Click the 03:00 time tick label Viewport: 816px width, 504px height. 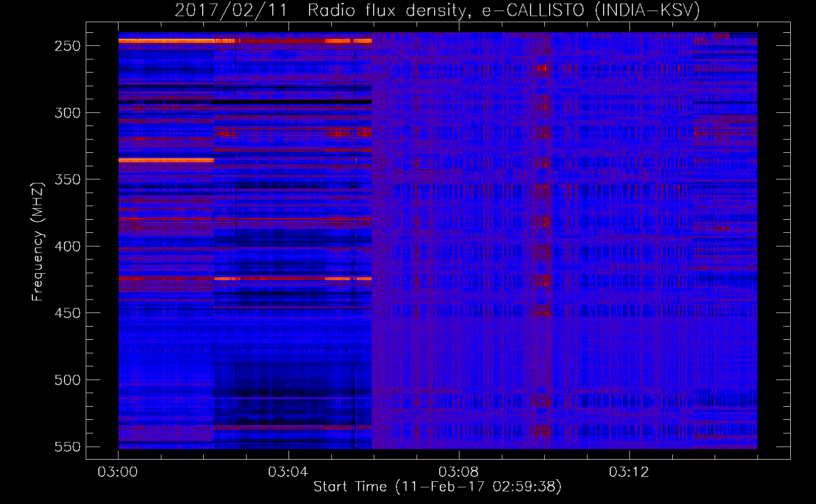pos(118,472)
